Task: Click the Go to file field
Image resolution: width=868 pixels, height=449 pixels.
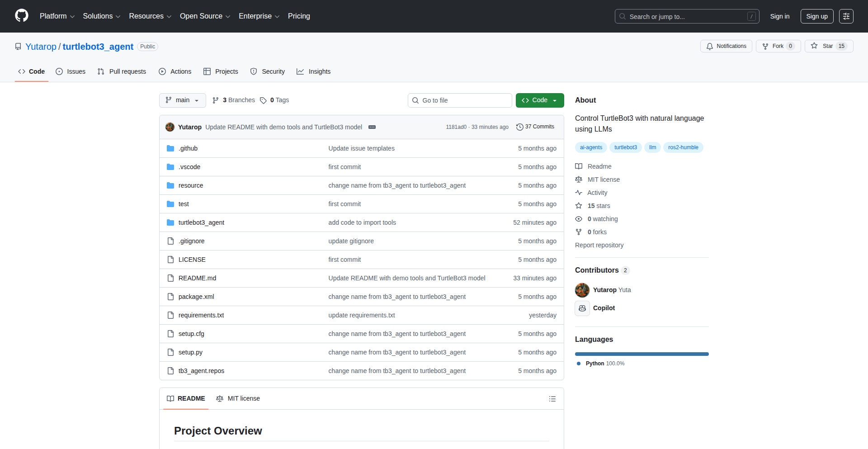Action: pos(460,100)
